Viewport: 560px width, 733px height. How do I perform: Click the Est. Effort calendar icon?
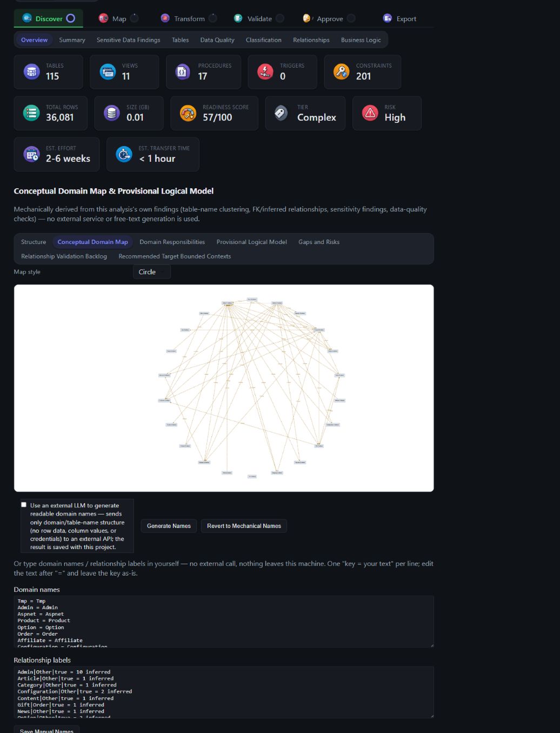[31, 154]
